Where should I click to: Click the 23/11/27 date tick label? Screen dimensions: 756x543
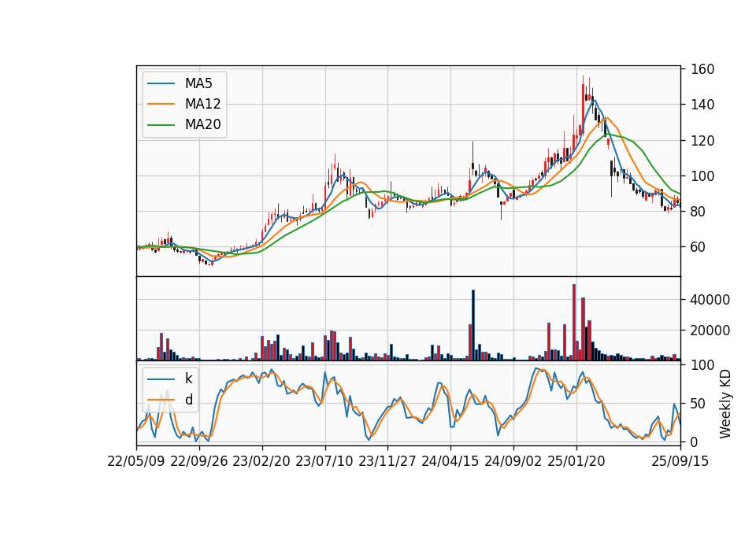tap(387, 461)
